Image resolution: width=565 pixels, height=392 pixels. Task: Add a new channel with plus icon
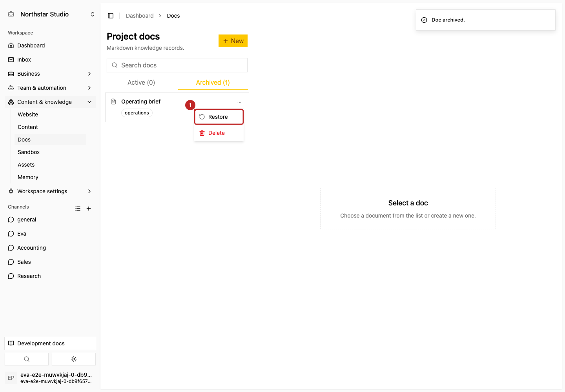tap(89, 209)
